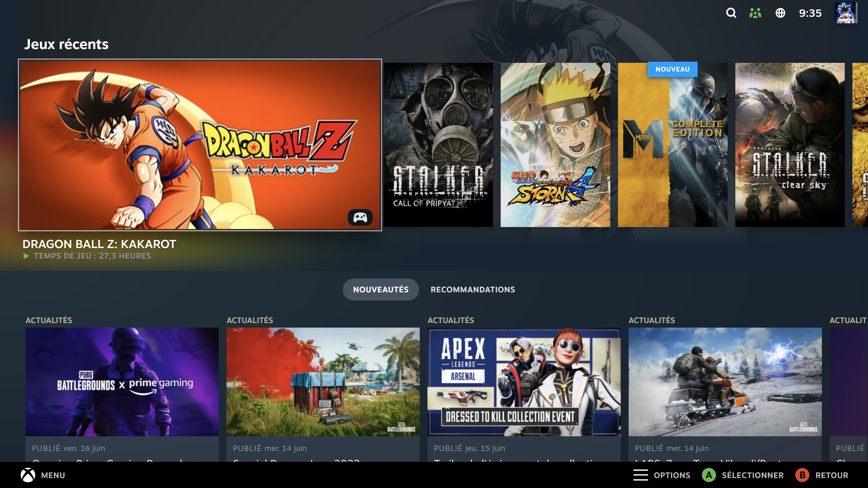Open the green friends icon
This screenshot has width=868, height=488.
click(755, 13)
